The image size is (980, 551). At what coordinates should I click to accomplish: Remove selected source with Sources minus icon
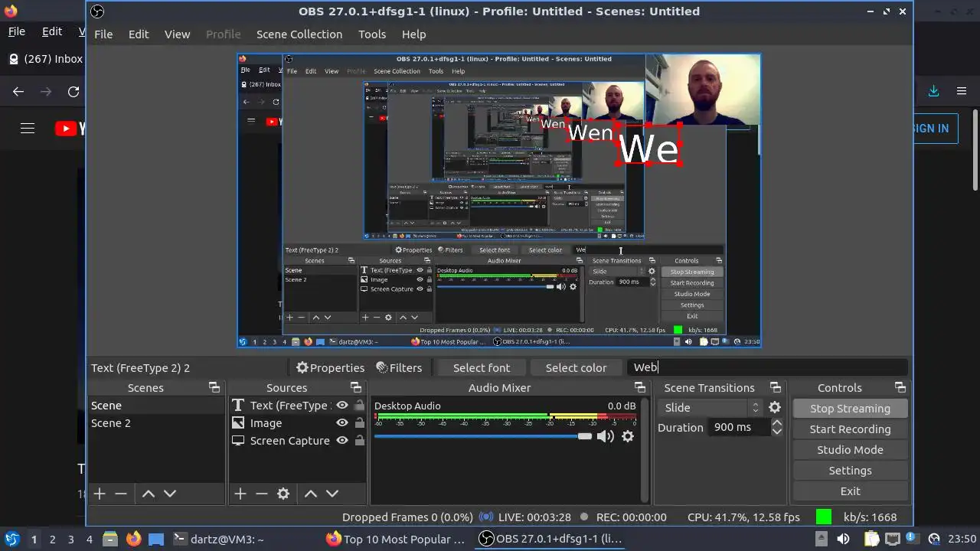[261, 494]
